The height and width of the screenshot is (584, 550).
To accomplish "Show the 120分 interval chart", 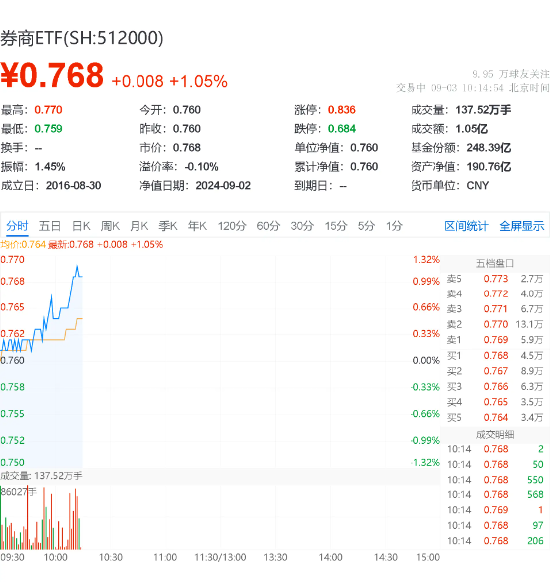I will pyautogui.click(x=232, y=226).
